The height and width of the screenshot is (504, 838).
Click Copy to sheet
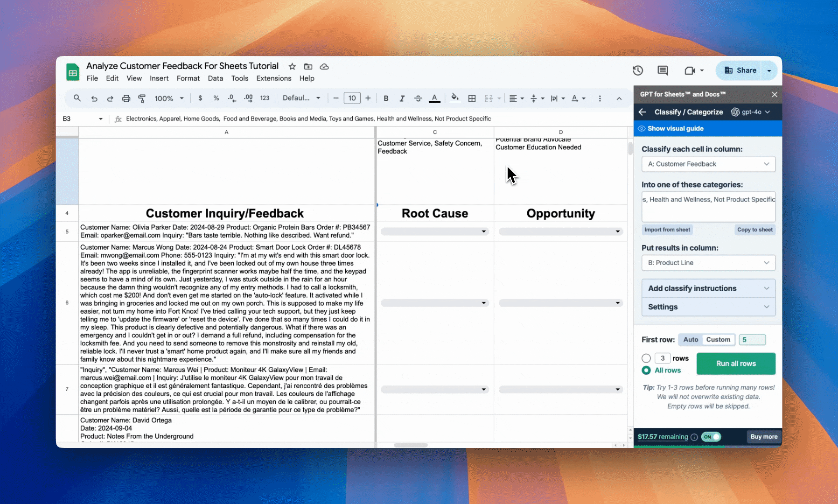pyautogui.click(x=755, y=230)
